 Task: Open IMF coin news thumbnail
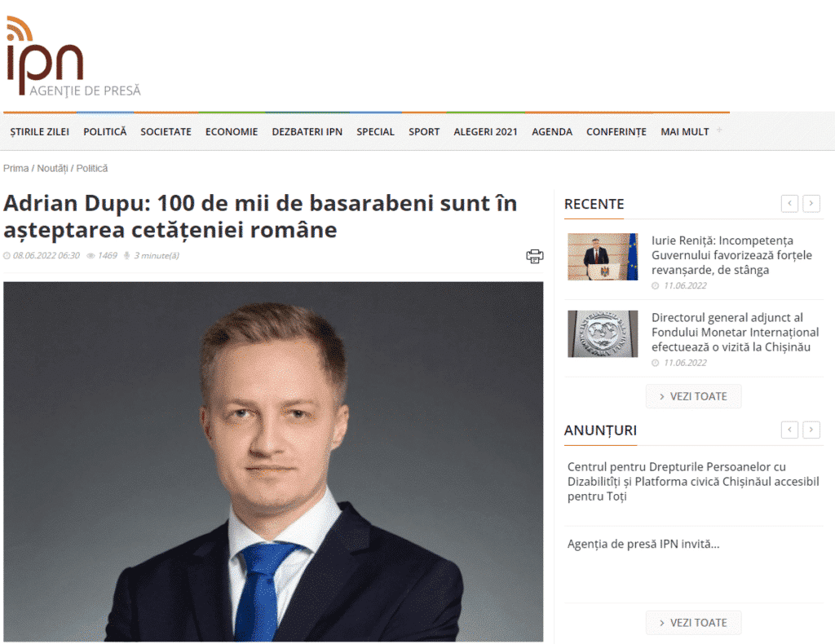pyautogui.click(x=603, y=333)
